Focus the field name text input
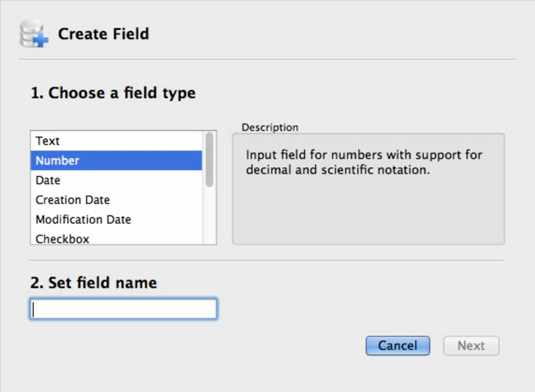 (x=123, y=309)
